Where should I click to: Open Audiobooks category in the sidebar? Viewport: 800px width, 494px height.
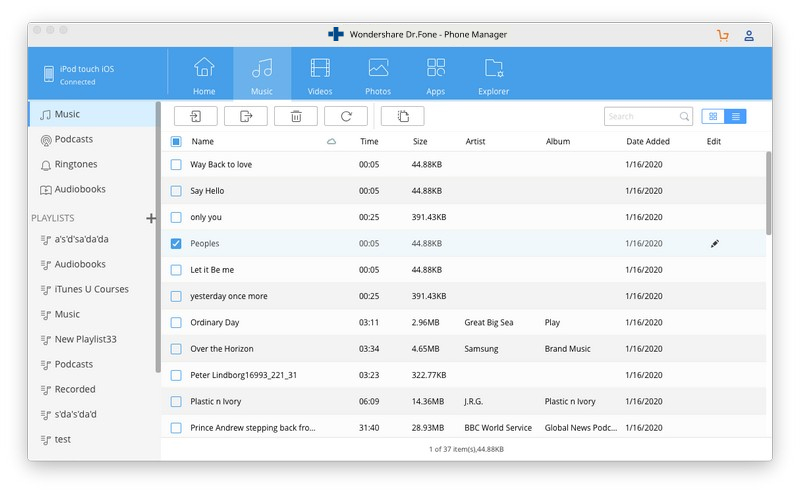pos(92,189)
